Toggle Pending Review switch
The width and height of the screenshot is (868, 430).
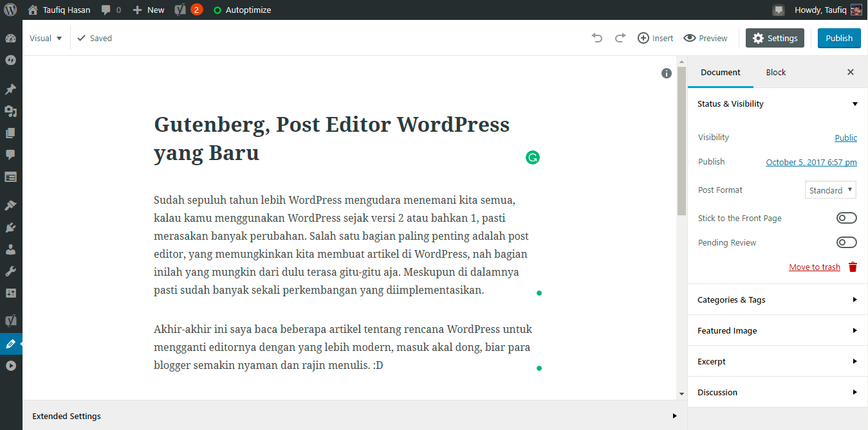[846, 242]
